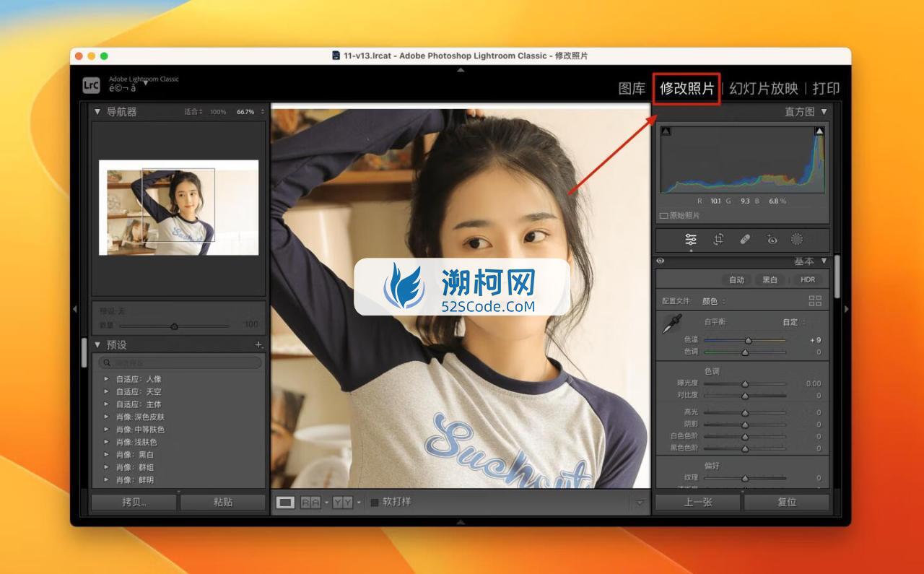Viewport: 924px width, 574px height.
Task: Switch to Slideshow (幻灯片放映) module
Action: click(x=764, y=88)
